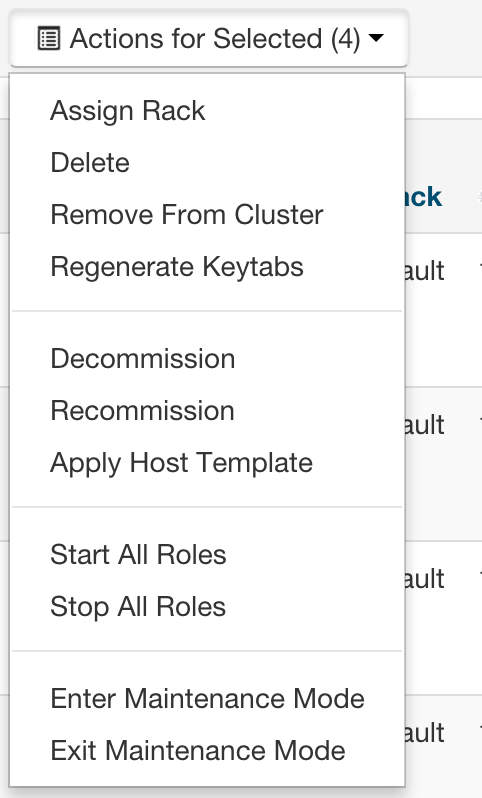Pick Enter Maintenance Mode

coord(208,698)
